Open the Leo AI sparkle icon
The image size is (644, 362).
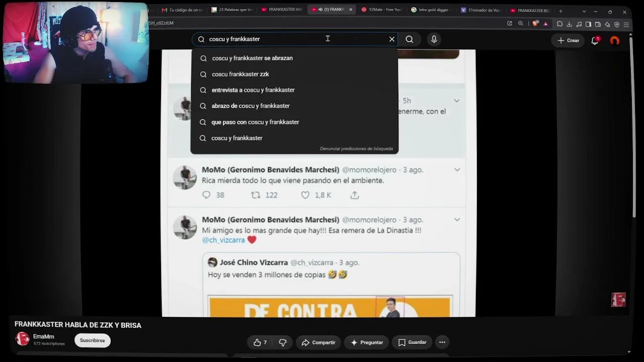(607, 24)
